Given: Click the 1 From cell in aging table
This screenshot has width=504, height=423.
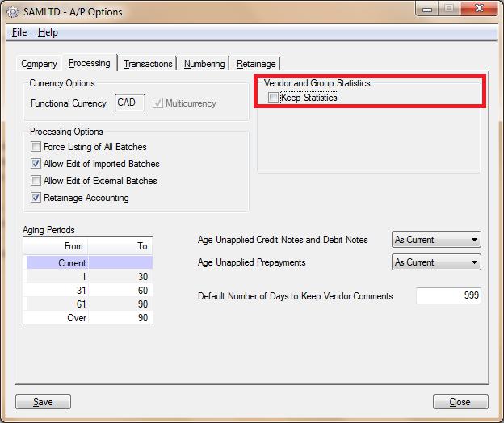Looking at the screenshot, I should tap(57, 277).
